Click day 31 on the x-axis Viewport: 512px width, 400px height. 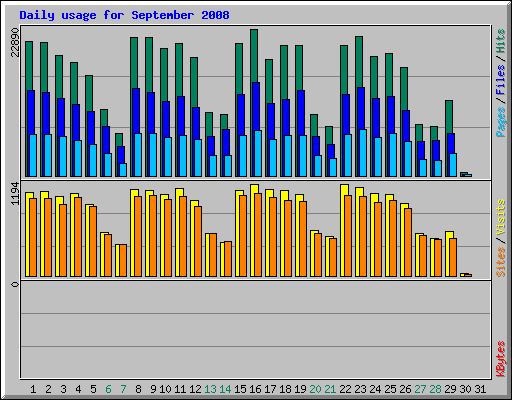[x=480, y=389]
